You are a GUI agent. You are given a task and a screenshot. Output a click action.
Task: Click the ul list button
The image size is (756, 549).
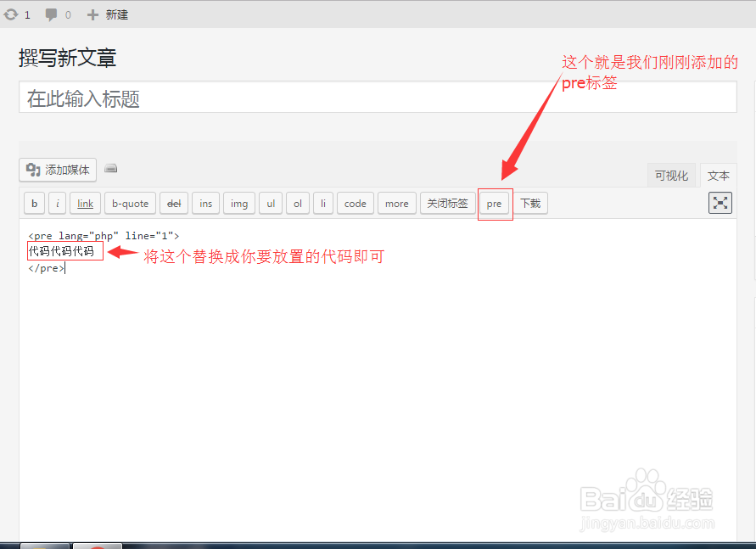(271, 204)
